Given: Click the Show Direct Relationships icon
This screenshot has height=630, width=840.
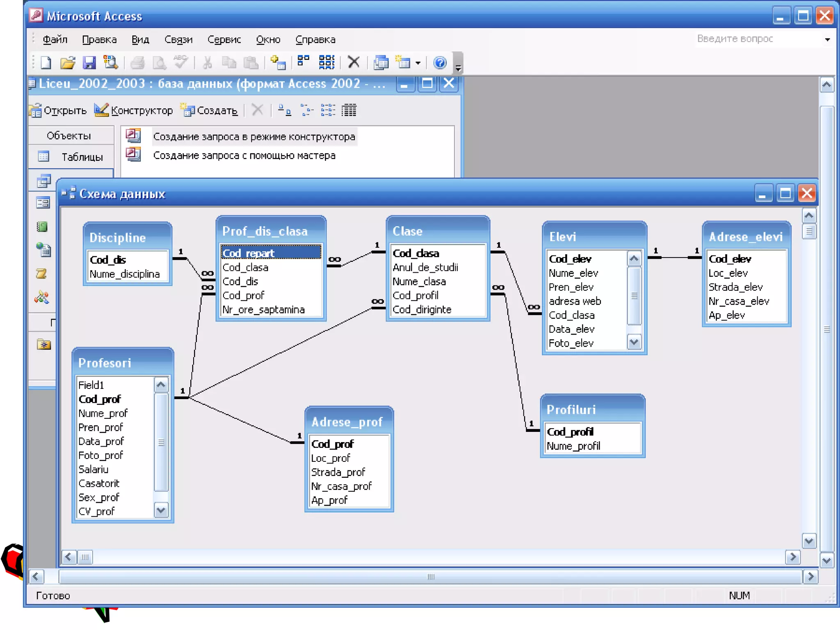Looking at the screenshot, I should 303,61.
